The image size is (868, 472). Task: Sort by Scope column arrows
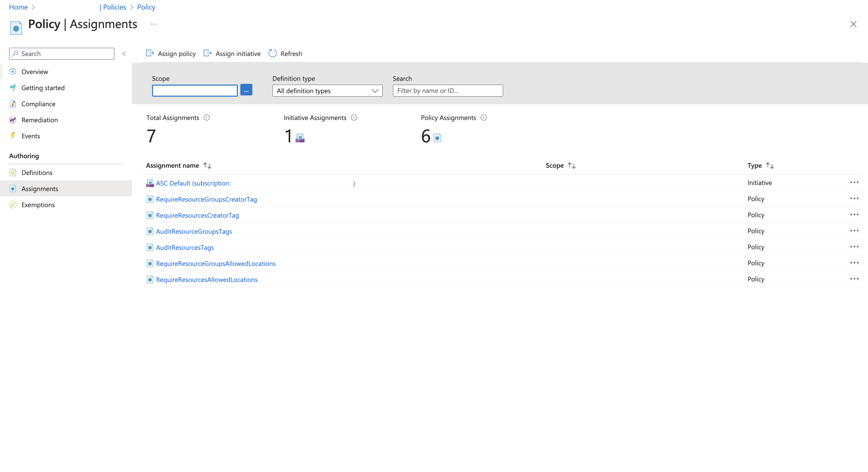tap(572, 165)
